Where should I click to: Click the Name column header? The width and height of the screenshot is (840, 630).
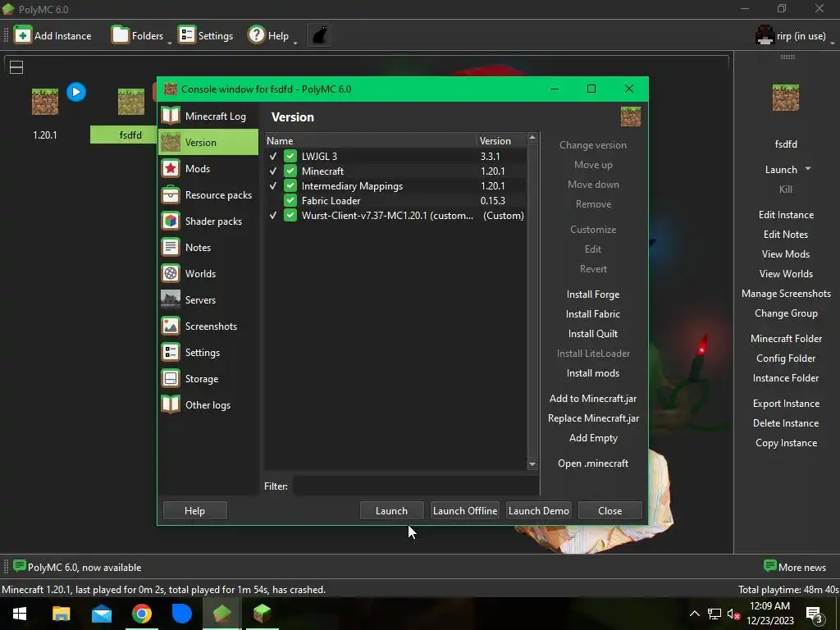(x=371, y=141)
